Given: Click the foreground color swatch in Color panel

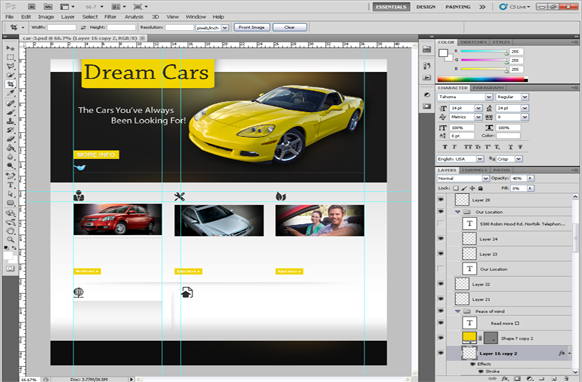Looking at the screenshot, I should 442,53.
